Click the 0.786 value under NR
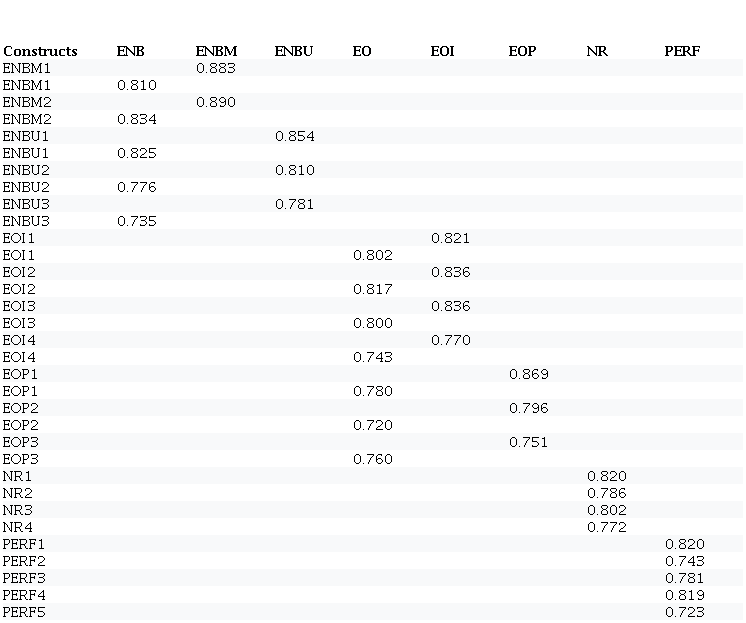 [606, 493]
